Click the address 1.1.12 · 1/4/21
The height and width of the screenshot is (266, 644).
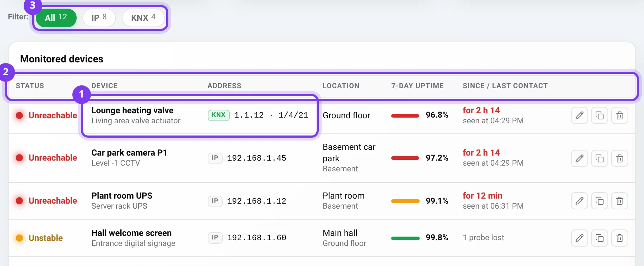(271, 115)
